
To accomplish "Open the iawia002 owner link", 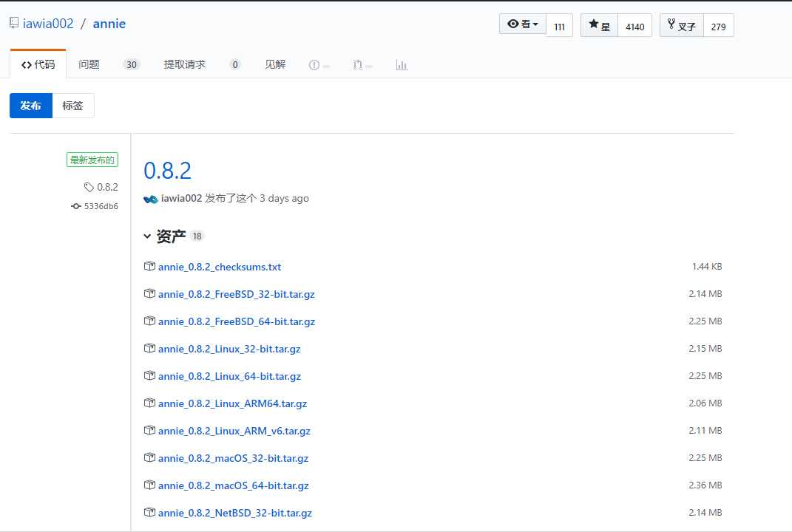I will point(48,24).
